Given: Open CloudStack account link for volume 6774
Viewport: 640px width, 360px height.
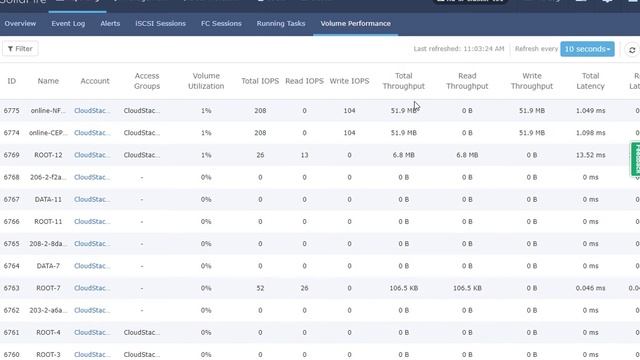Looking at the screenshot, I should point(92,133).
